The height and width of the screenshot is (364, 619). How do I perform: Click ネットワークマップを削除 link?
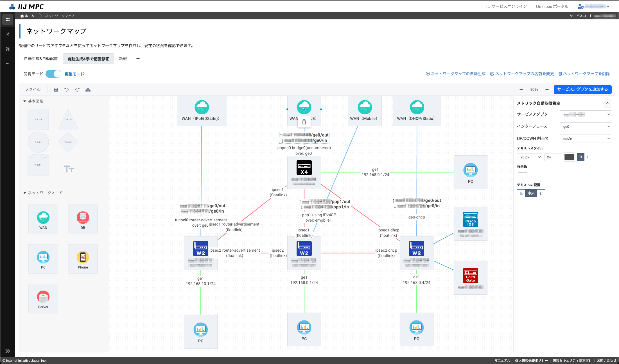tap(584, 74)
